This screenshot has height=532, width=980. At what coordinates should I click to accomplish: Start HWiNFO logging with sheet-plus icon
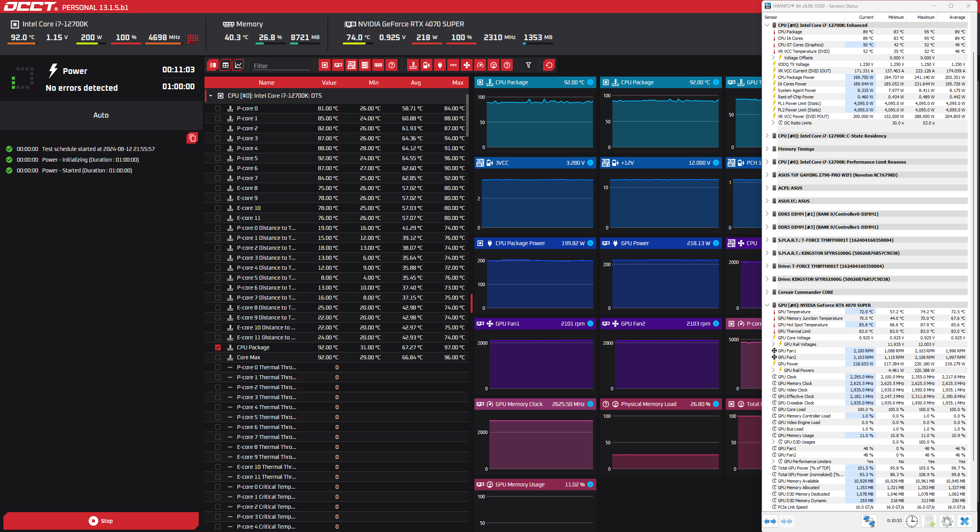pyautogui.click(x=929, y=521)
